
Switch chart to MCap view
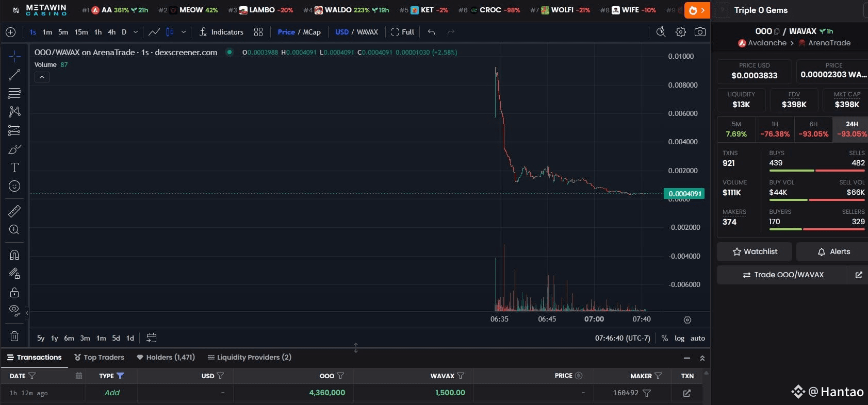point(312,32)
